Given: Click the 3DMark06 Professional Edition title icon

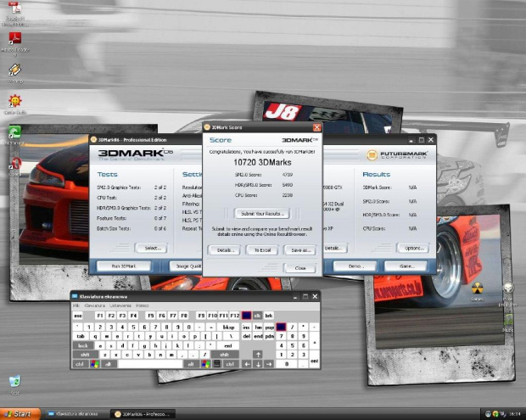Looking at the screenshot, I should click(x=94, y=139).
